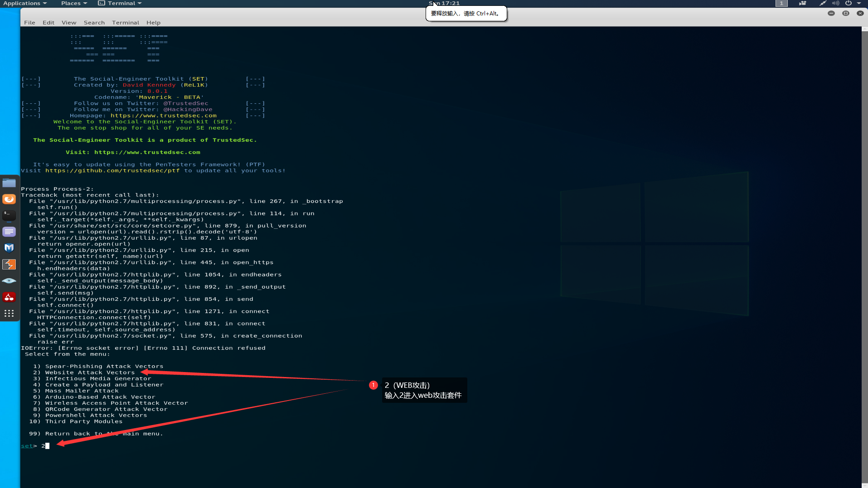Image resolution: width=868 pixels, height=488 pixels.
Task: Click the homepage https://www.trustedsec.com link
Action: pyautogui.click(x=164, y=116)
